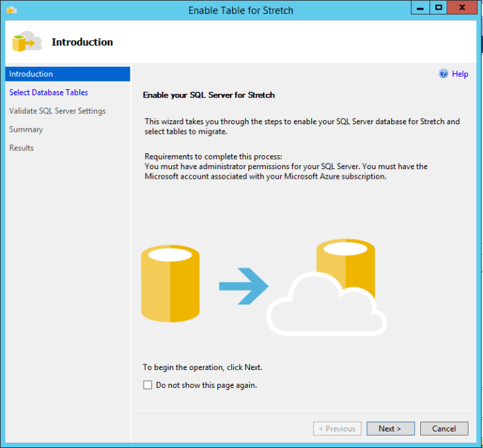Click the large Introduction page heading
The width and height of the screenshot is (483, 448).
82,42
